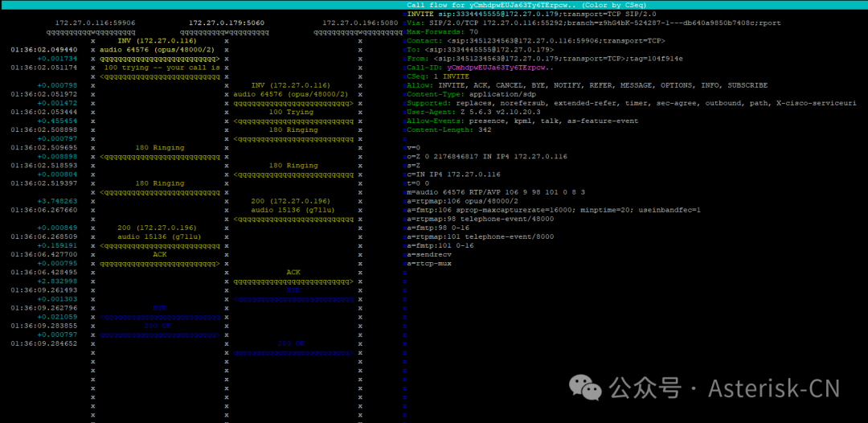868x423 pixels.
Task: Click the SDP line 't=0 0'
Action: tap(418, 184)
